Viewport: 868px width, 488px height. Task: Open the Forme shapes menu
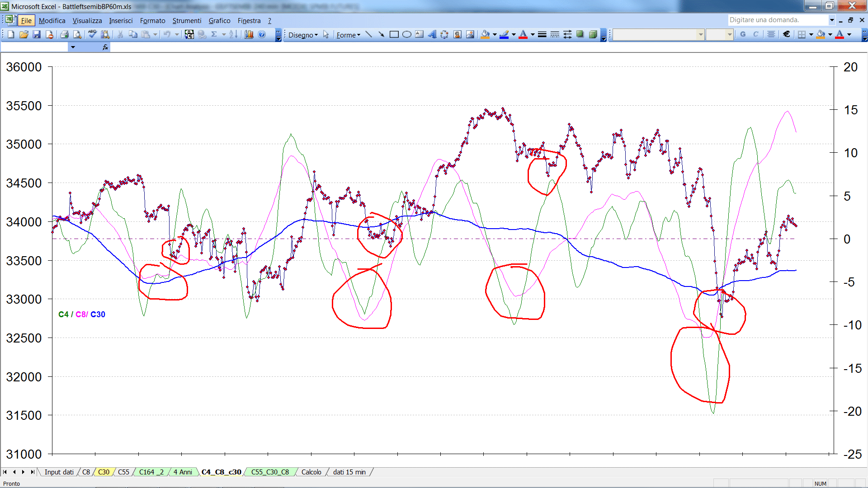point(348,35)
